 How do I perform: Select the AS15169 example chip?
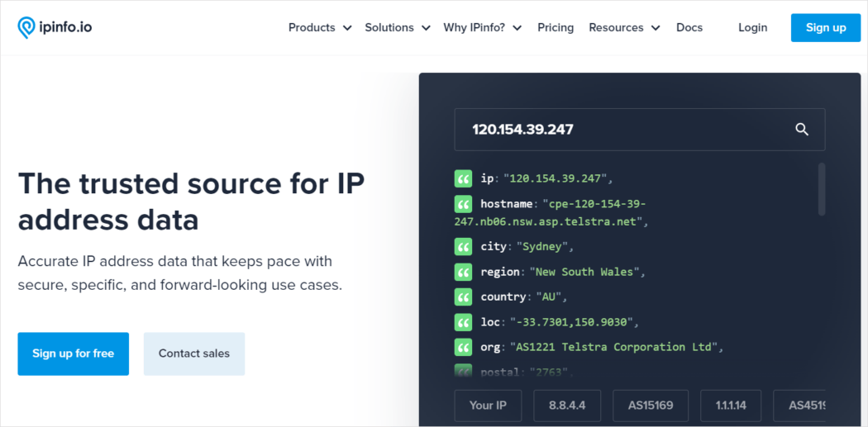[651, 406]
